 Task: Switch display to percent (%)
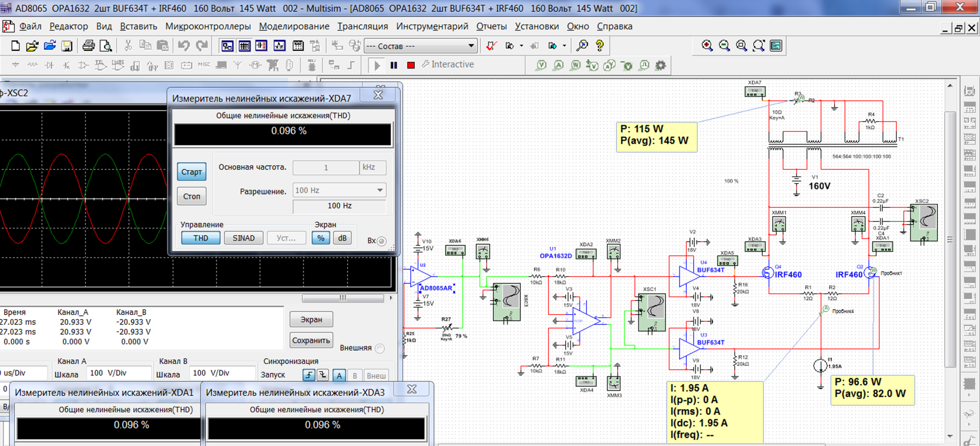click(x=321, y=238)
